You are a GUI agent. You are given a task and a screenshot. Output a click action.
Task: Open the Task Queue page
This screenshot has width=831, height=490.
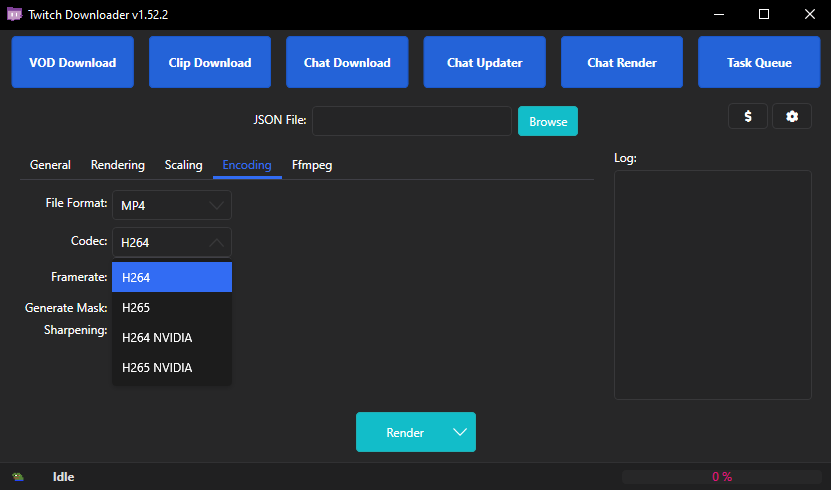(x=759, y=62)
